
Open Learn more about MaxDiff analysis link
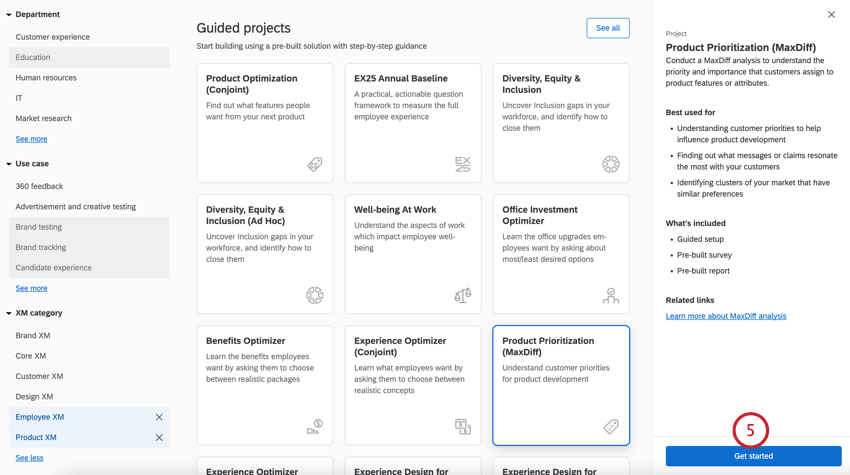(x=726, y=316)
